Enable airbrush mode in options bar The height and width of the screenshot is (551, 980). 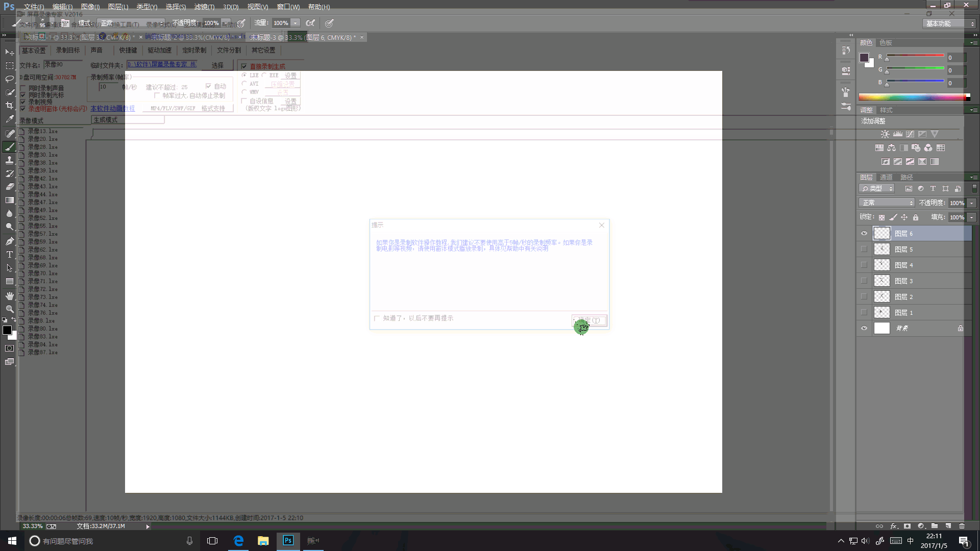pos(310,23)
